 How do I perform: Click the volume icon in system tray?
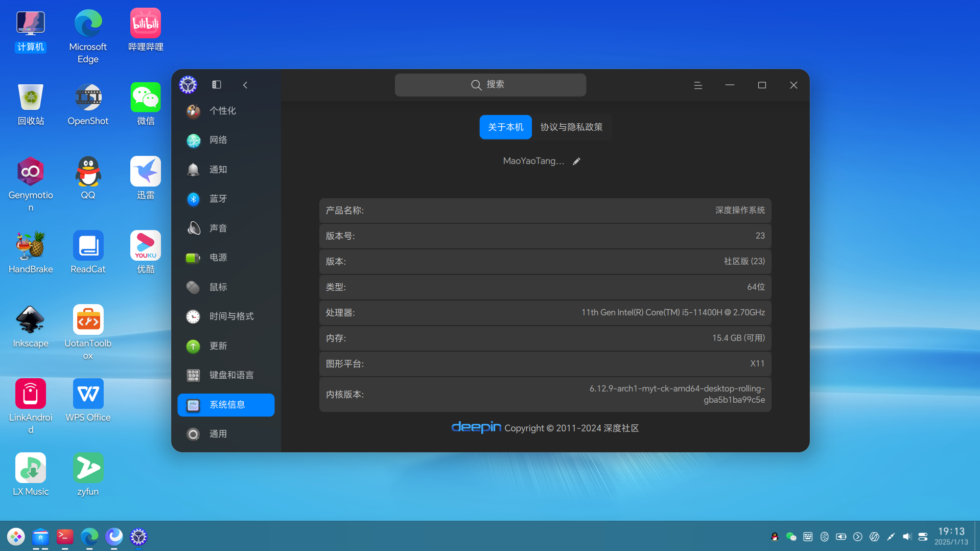pyautogui.click(x=907, y=537)
